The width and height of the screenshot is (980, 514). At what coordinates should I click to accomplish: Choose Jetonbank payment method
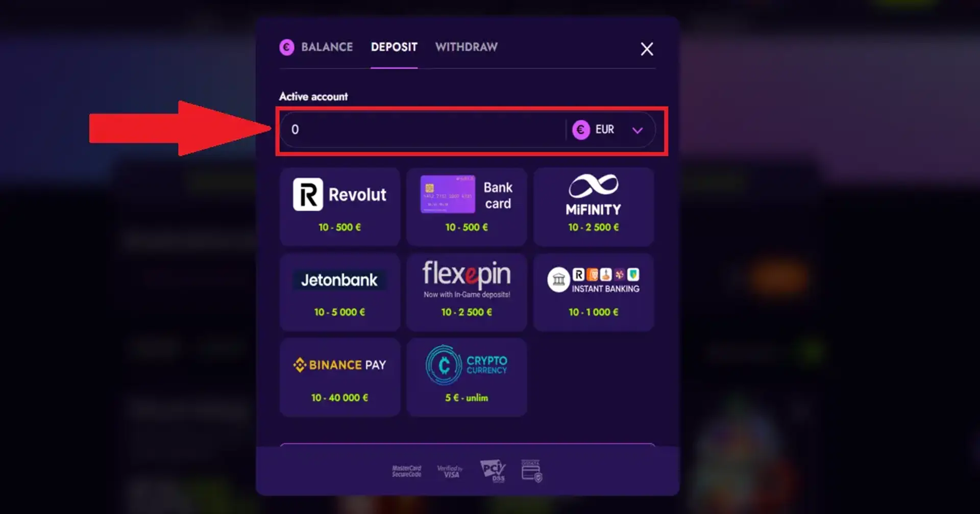pos(340,292)
